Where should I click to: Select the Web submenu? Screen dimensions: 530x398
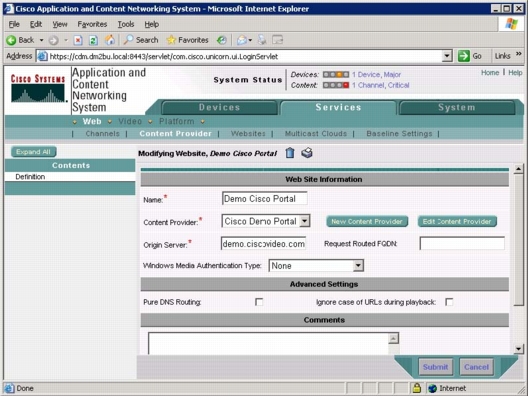point(92,121)
